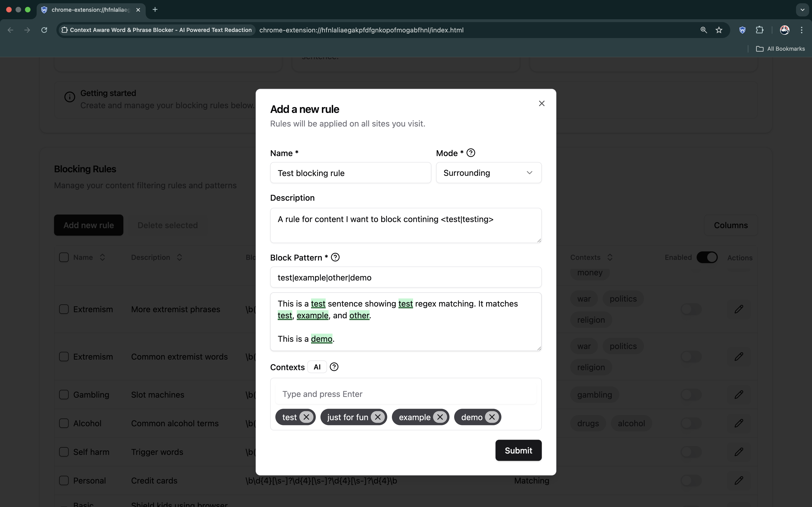The width and height of the screenshot is (812, 507).
Task: Sort by the Name column arrows
Action: tap(102, 257)
